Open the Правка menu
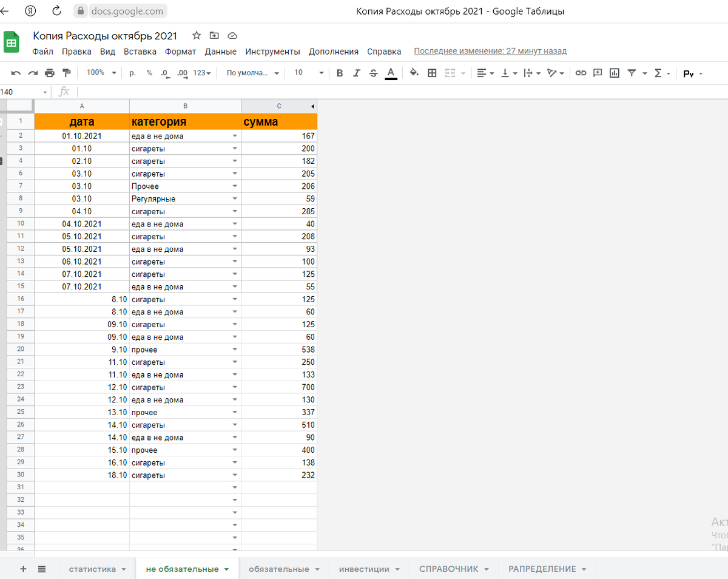This screenshot has height=579, width=728. tap(76, 52)
